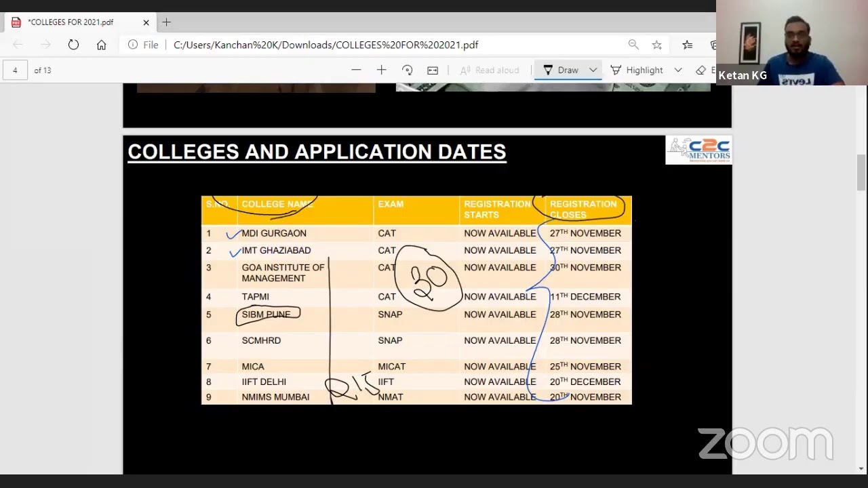Screen dimensions: 868x488
Task: Toggle fit to page width
Action: coord(433,70)
